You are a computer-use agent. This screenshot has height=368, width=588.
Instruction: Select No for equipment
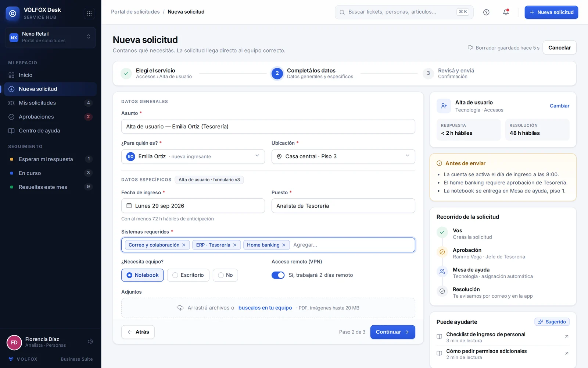point(225,275)
